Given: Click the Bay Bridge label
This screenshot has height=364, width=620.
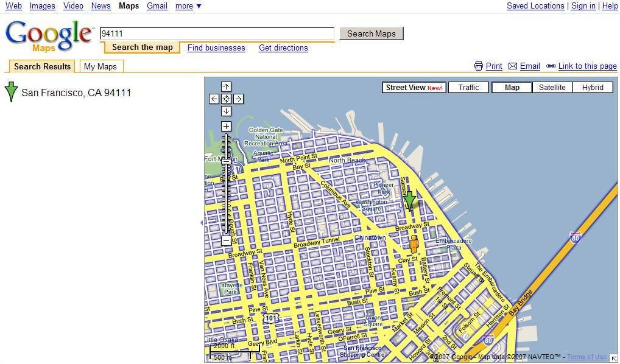Looking at the screenshot, I should click(x=521, y=303).
